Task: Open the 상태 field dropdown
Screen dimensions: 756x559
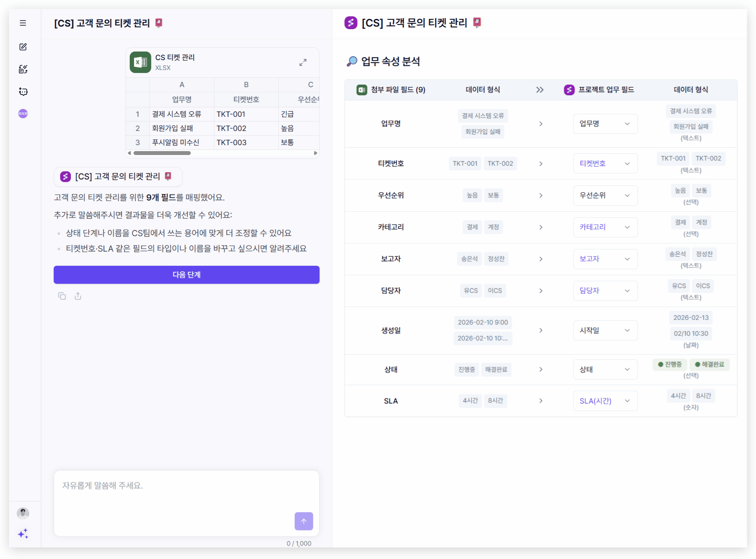Action: [605, 369]
